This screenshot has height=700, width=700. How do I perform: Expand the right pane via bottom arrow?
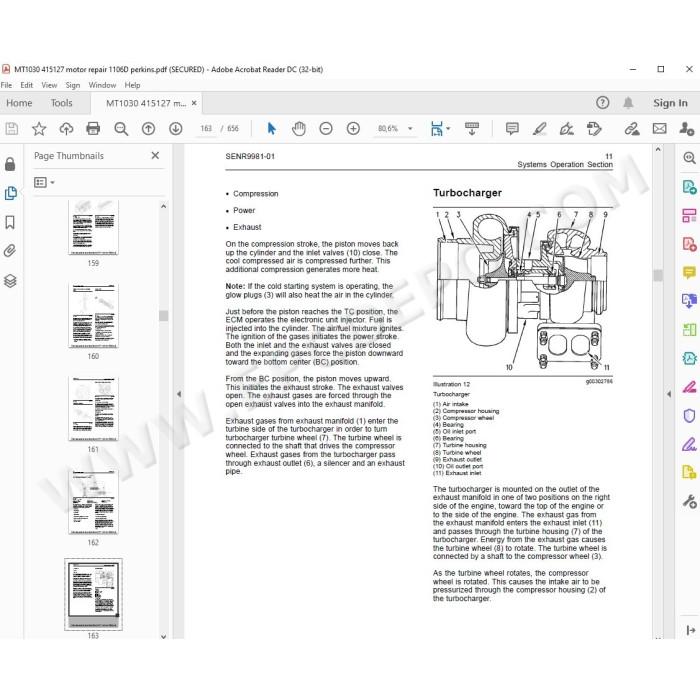tap(690, 630)
